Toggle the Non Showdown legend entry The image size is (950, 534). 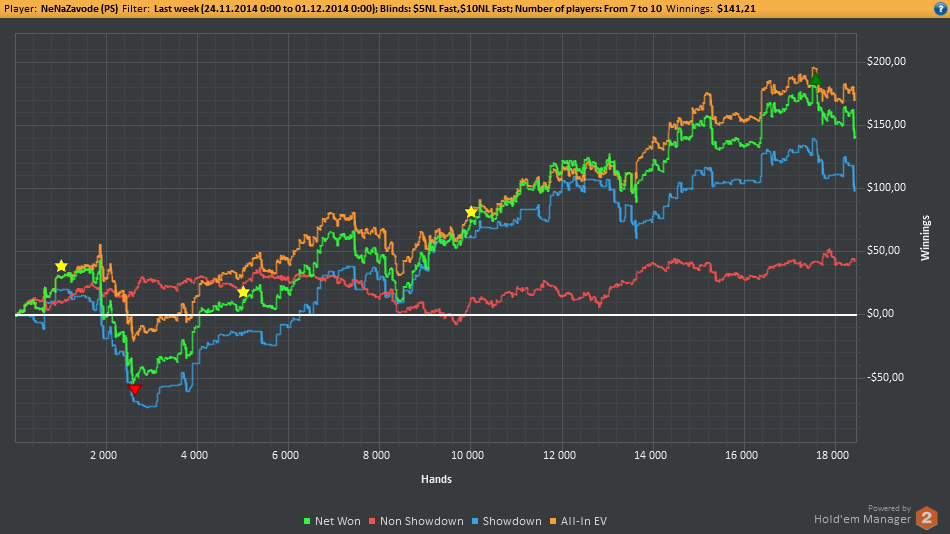416,521
